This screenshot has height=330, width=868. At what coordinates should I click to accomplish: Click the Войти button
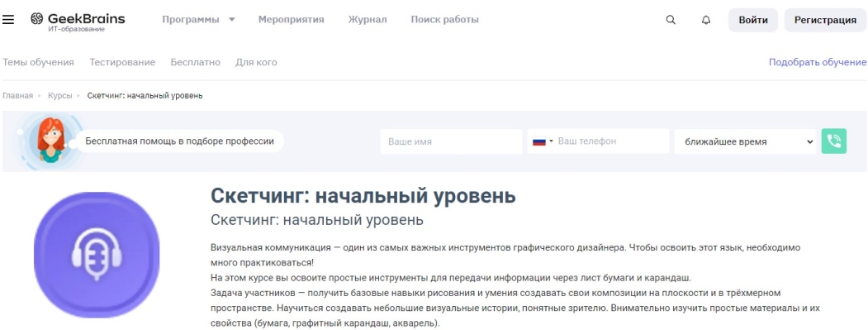753,20
